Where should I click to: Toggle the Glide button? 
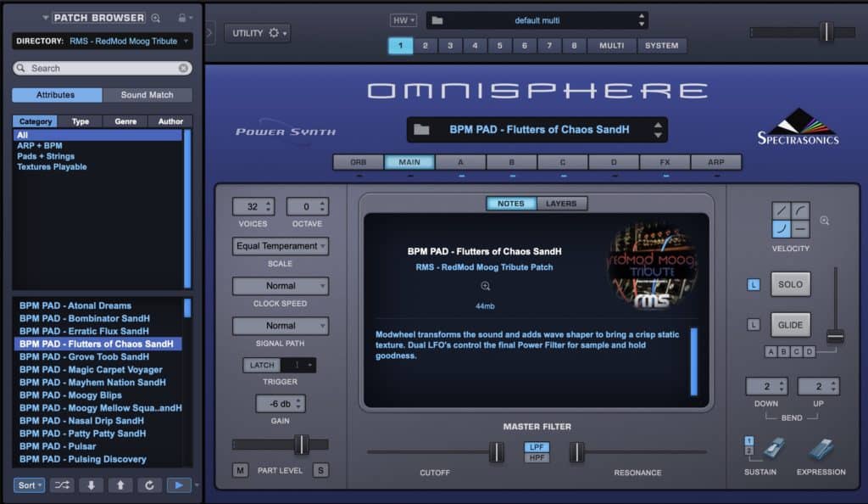(x=790, y=325)
